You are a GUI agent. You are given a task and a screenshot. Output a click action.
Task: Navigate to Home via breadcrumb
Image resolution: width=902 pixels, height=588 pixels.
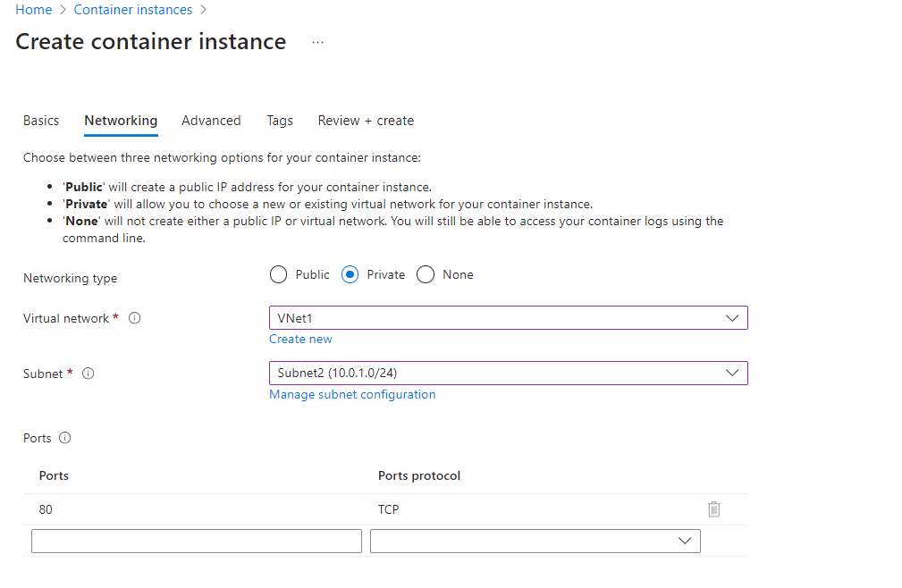33,9
